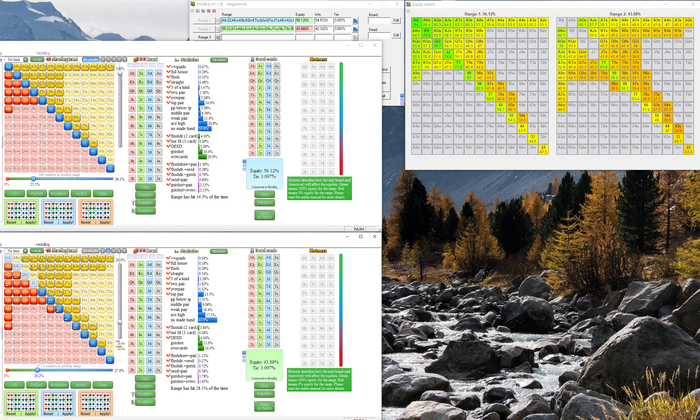Click the Equity 56.12% result box in upper window
The width and height of the screenshot is (700, 420).
(x=264, y=174)
